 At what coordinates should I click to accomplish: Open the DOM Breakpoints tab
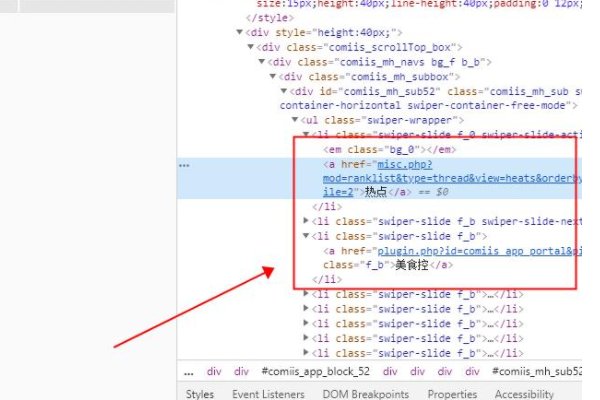click(368, 393)
